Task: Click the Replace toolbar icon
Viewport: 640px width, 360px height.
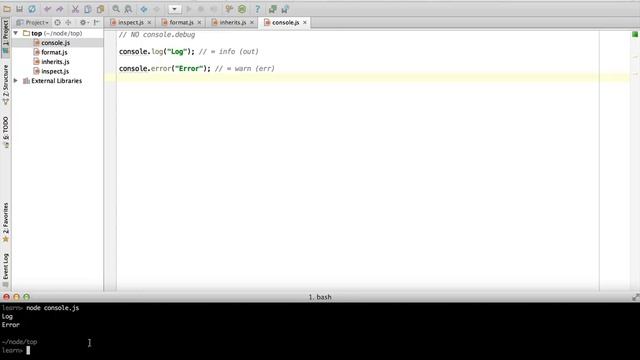Action: coord(128,9)
